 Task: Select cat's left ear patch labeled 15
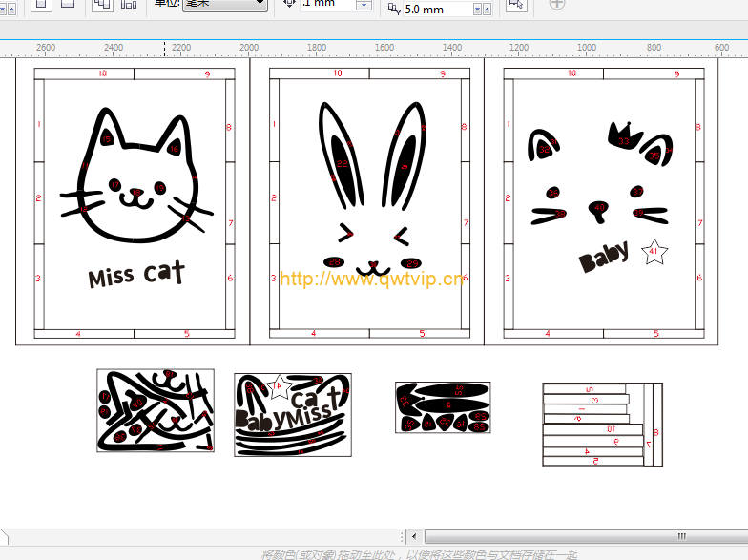point(107,137)
